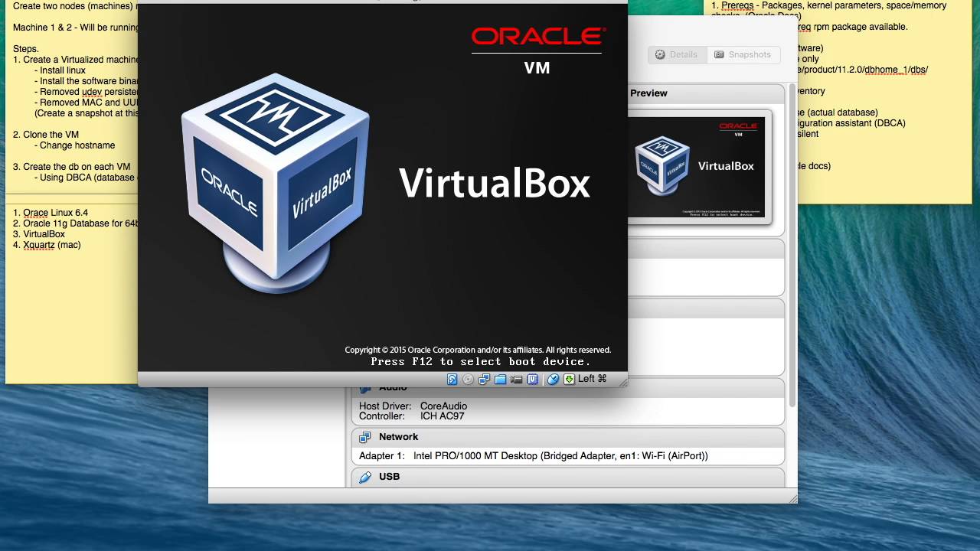Click the 'Press F12 to select boot device' text

pyautogui.click(x=481, y=361)
